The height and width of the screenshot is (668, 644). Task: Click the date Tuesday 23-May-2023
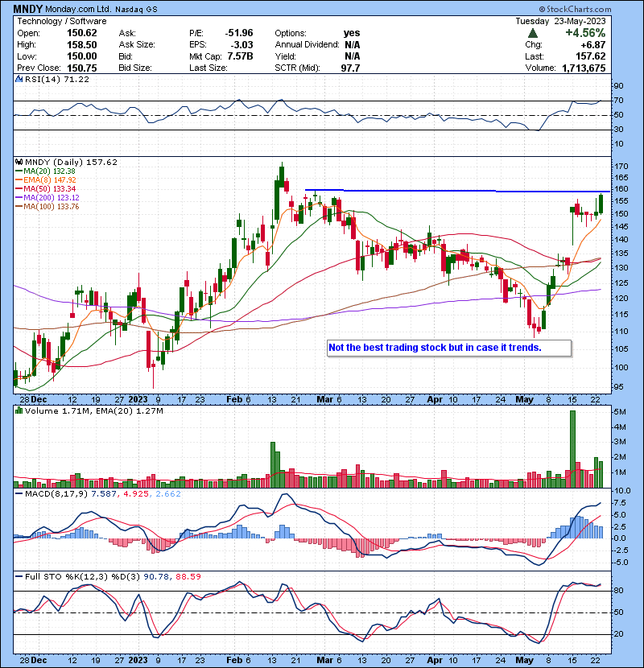(x=560, y=21)
